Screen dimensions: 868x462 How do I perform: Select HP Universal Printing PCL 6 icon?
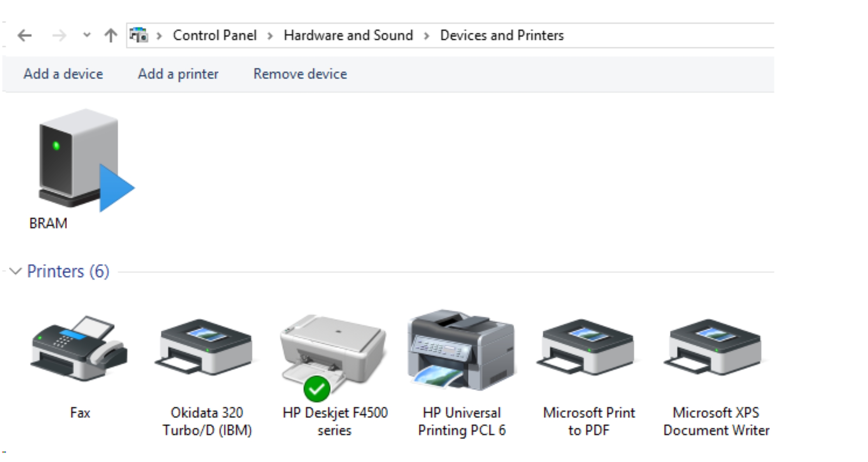click(462, 350)
